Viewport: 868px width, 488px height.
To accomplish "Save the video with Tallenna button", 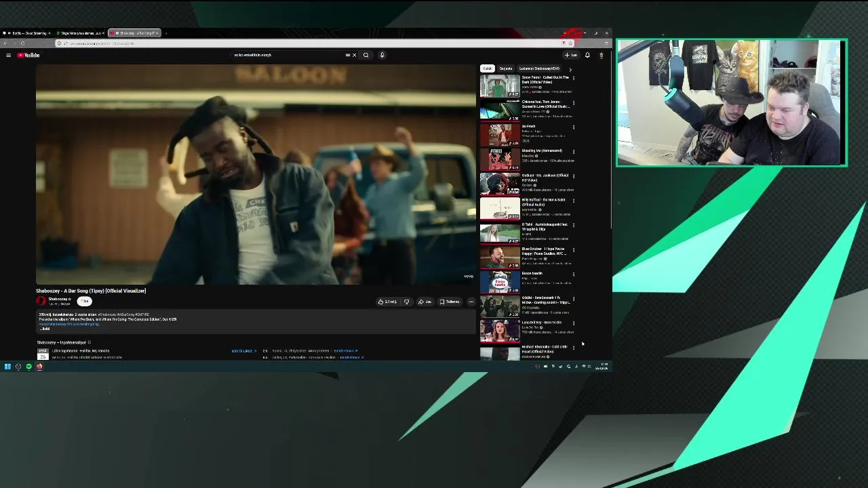I will pos(450,302).
